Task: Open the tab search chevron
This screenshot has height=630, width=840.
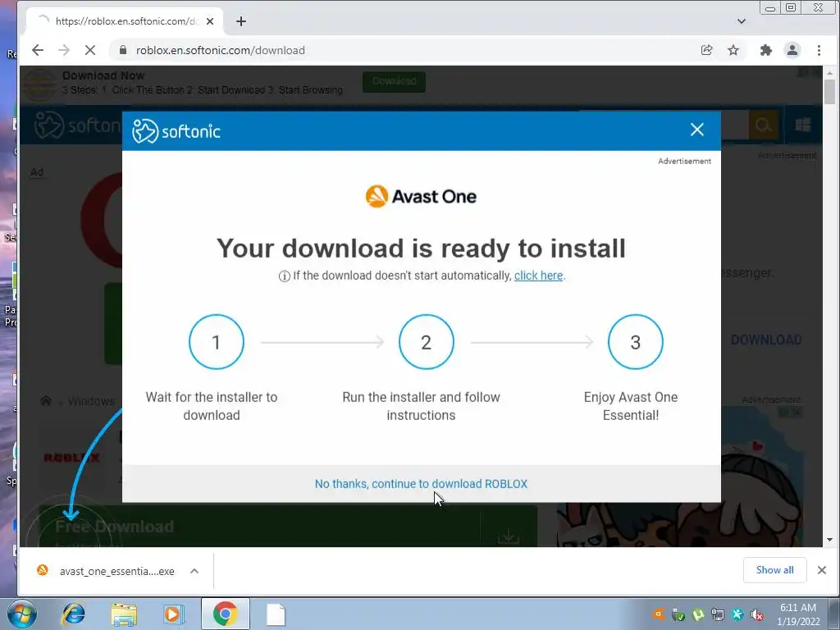Action: tap(742, 21)
